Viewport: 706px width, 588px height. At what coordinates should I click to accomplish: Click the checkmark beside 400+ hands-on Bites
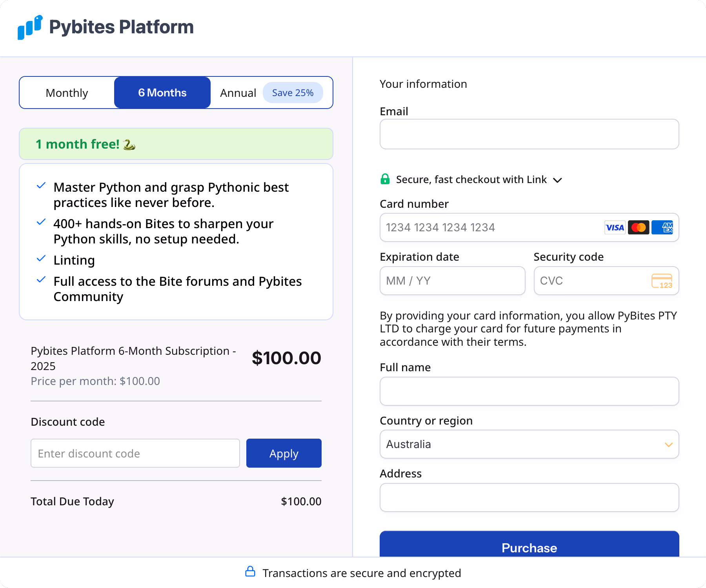41,222
